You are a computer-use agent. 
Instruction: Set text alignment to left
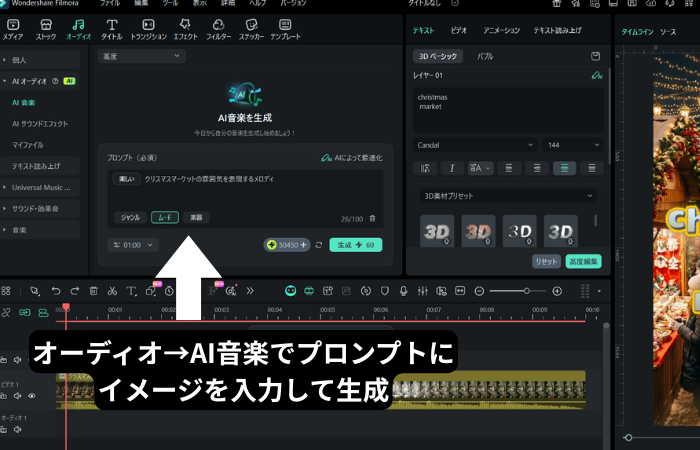[x=508, y=168]
